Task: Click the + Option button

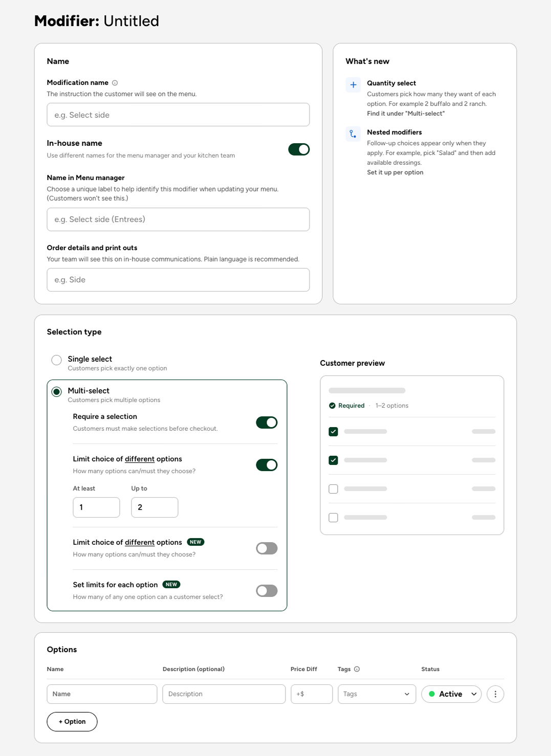Action: (x=72, y=722)
